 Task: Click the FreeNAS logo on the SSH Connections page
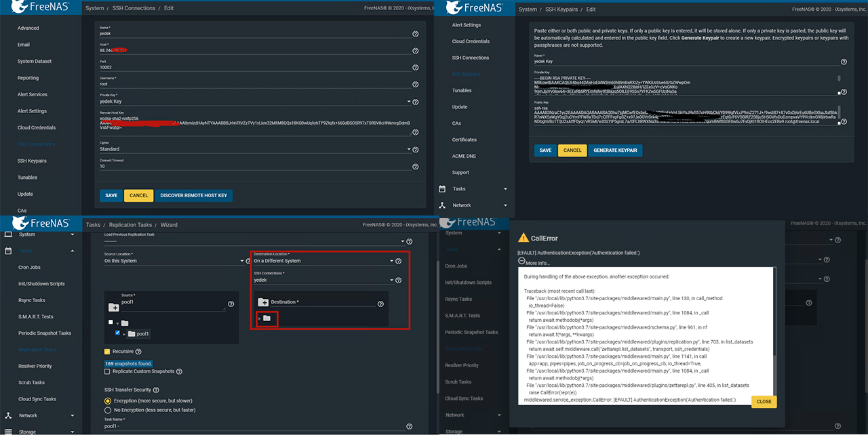[42, 8]
